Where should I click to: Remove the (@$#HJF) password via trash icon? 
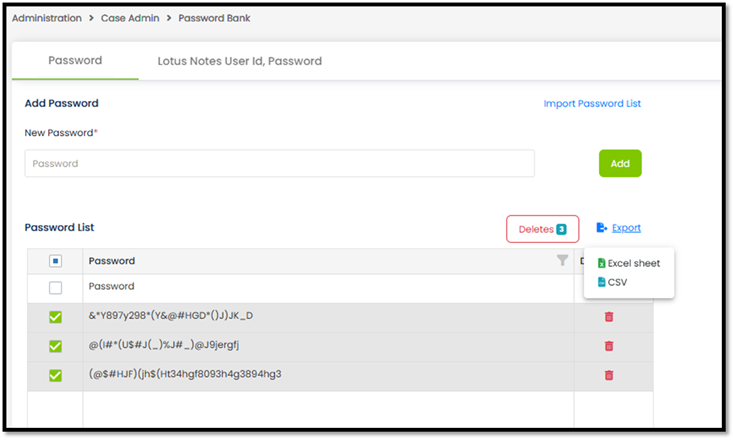point(609,375)
